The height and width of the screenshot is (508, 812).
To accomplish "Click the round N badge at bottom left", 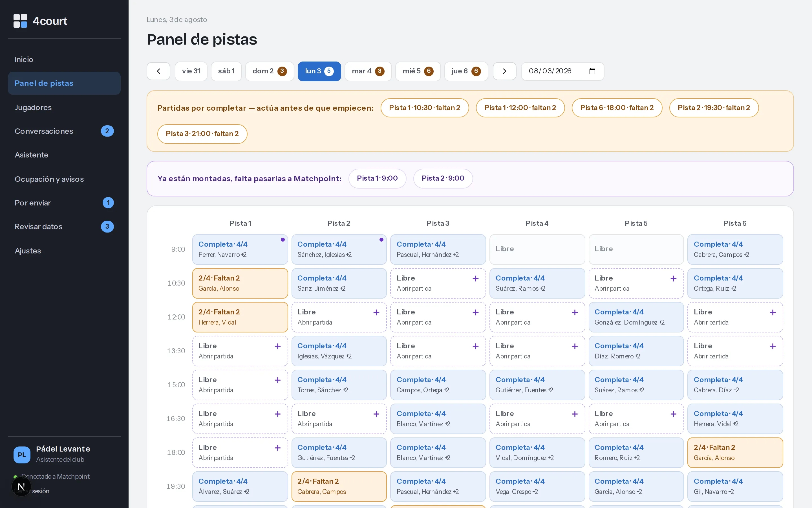I will (x=21, y=486).
